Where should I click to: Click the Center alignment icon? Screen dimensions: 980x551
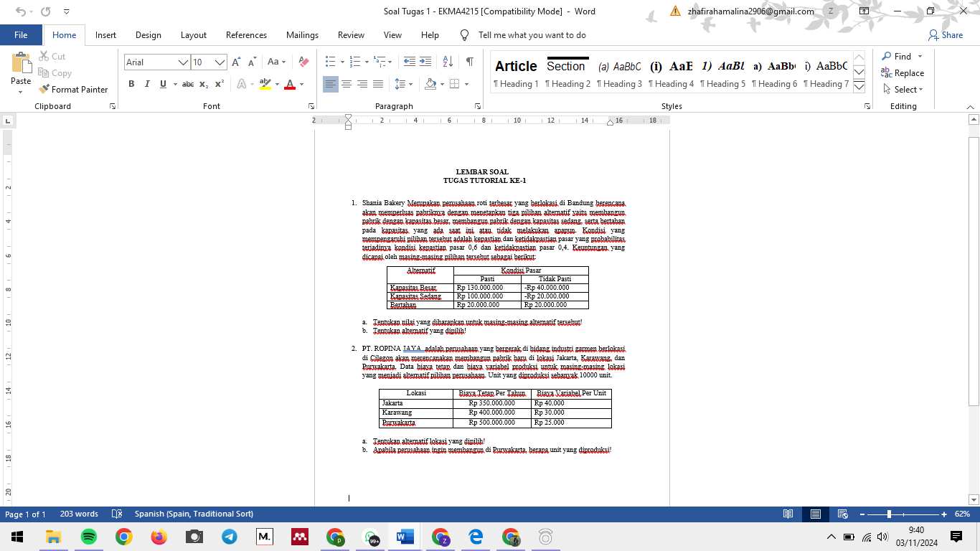pyautogui.click(x=347, y=84)
